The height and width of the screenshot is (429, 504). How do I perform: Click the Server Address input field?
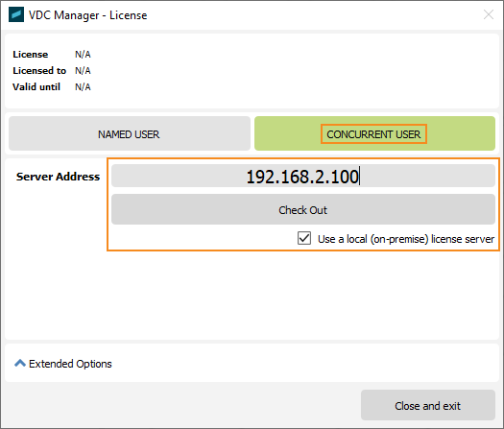(x=302, y=176)
